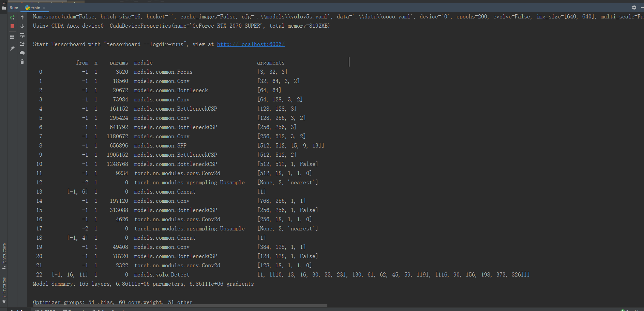Click the '[384, 128, 1, 1]' arguments
The height and width of the screenshot is (311, 644).
[x=282, y=247]
